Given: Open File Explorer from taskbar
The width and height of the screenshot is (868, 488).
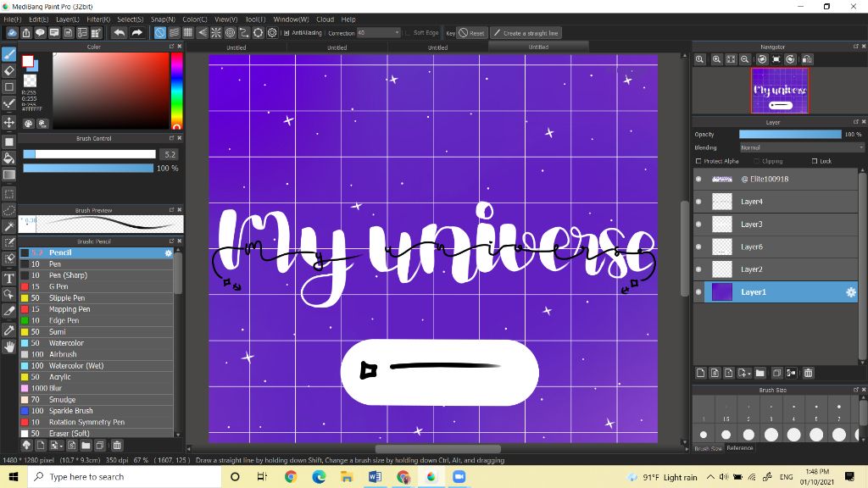Looking at the screenshot, I should (x=347, y=476).
